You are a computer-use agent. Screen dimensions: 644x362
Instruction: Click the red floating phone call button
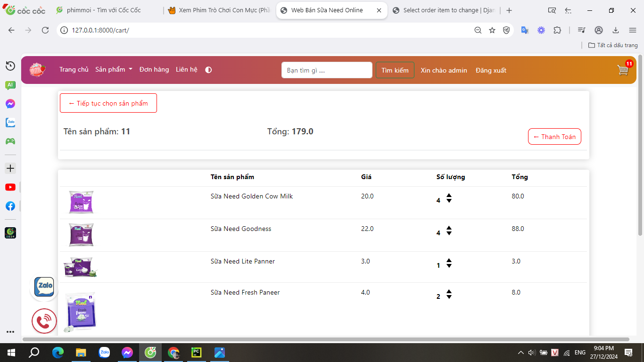[44, 321]
